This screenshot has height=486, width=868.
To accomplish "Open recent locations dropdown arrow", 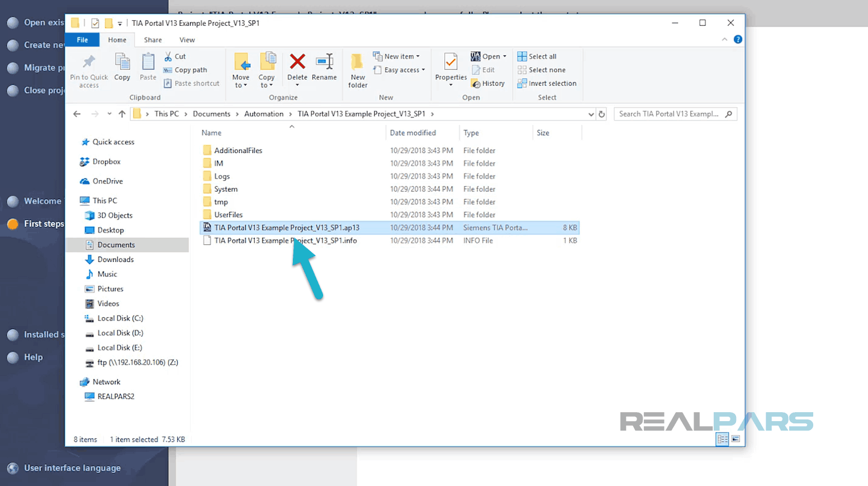I will pos(109,114).
